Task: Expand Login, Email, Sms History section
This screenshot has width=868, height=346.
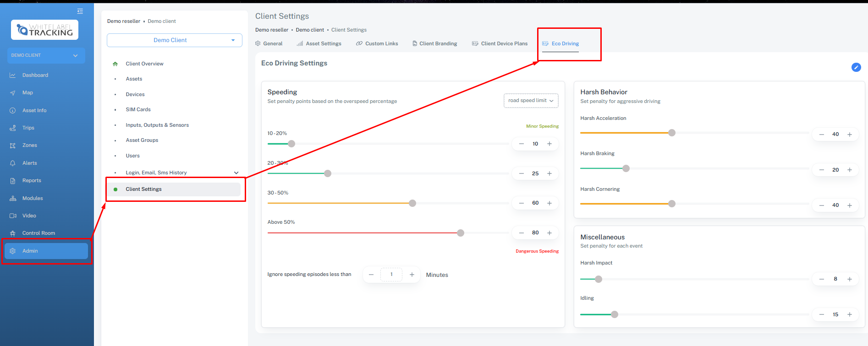Action: tap(236, 173)
